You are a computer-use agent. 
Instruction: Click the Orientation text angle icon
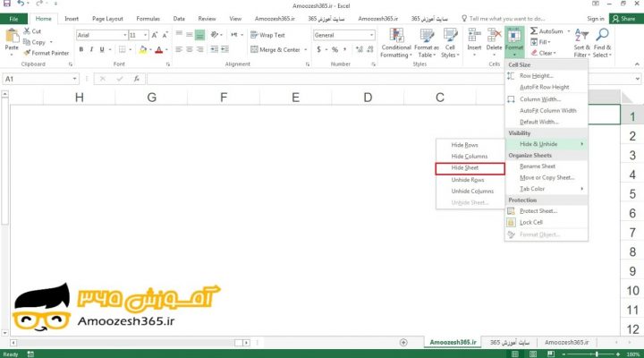[215, 35]
